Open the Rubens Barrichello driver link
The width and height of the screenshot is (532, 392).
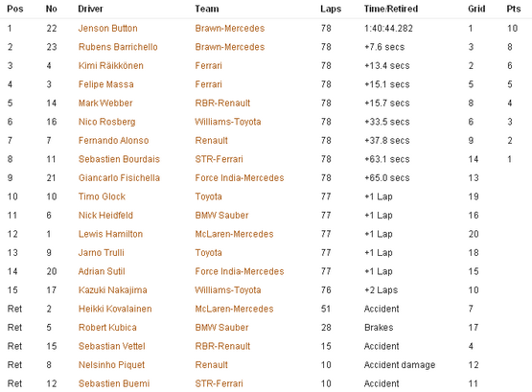(118, 47)
